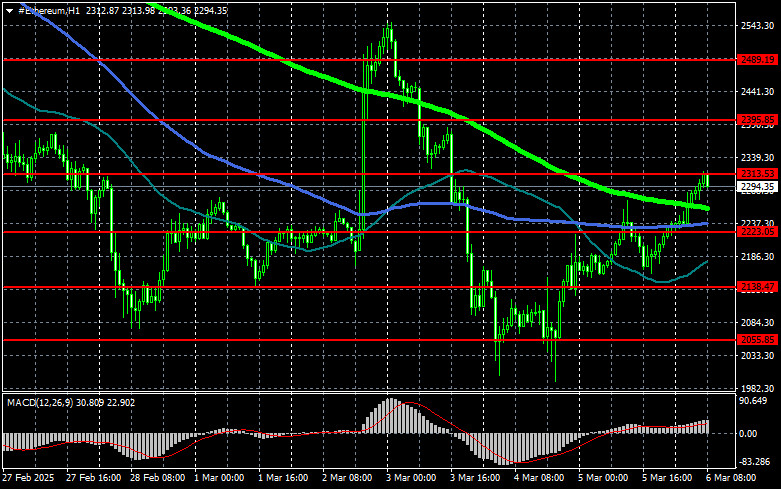Click the 5 Mar 00:00 time label
781x489 pixels.
[603, 478]
